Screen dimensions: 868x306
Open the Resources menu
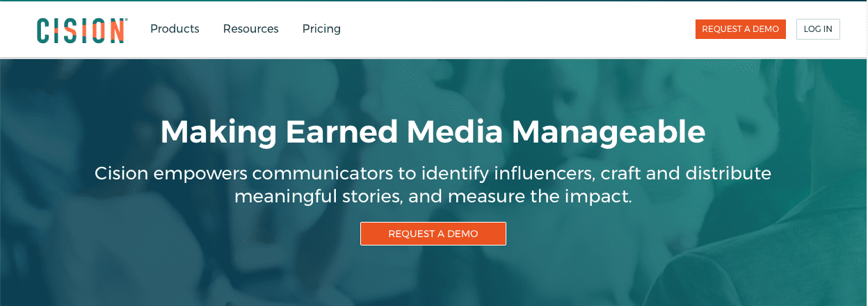click(250, 29)
